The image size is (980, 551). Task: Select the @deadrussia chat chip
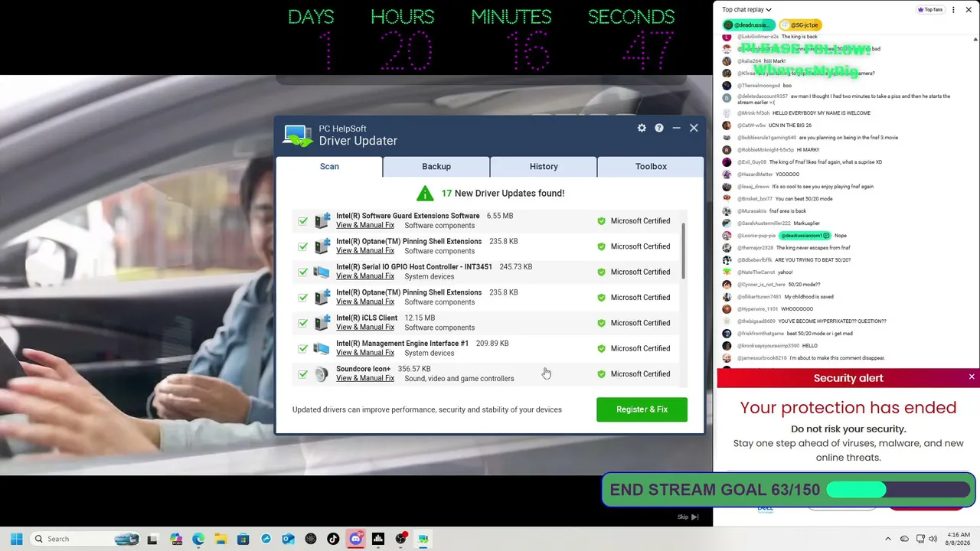click(x=750, y=25)
